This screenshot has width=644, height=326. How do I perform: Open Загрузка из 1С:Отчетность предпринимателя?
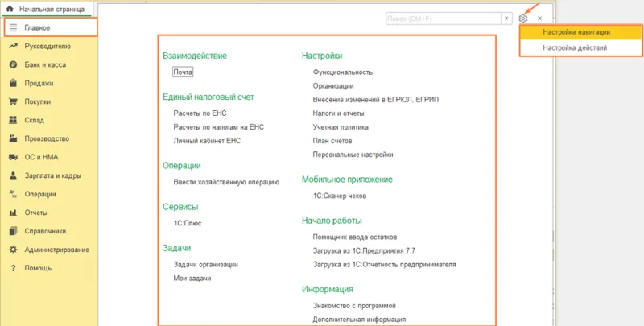pos(385,265)
